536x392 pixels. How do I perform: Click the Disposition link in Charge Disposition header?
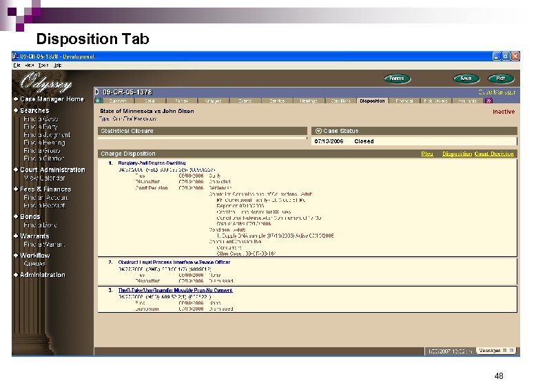pos(457,154)
